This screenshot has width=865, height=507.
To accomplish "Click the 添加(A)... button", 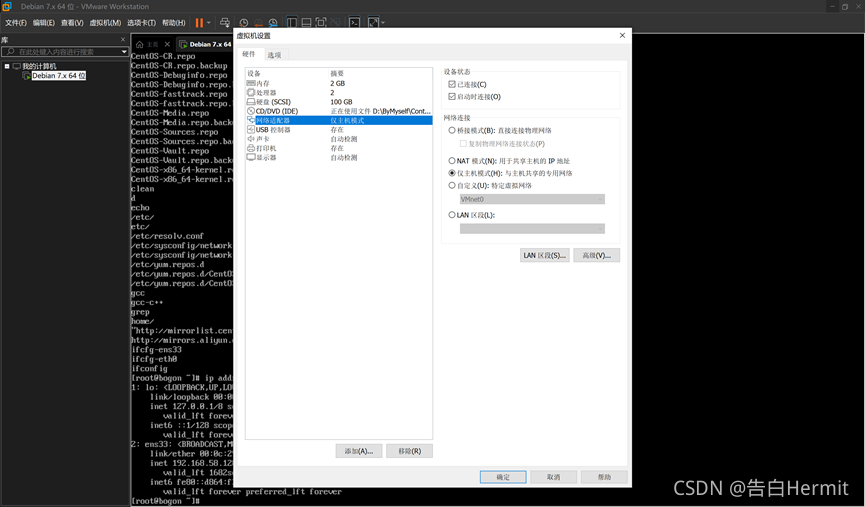I will [x=359, y=451].
